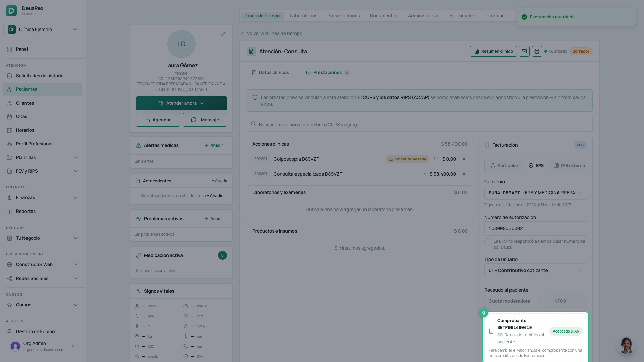Click the Número de autorización field

(x=535, y=228)
